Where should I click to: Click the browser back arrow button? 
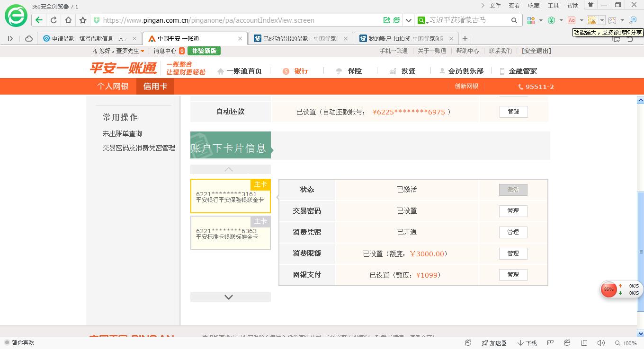[39, 20]
